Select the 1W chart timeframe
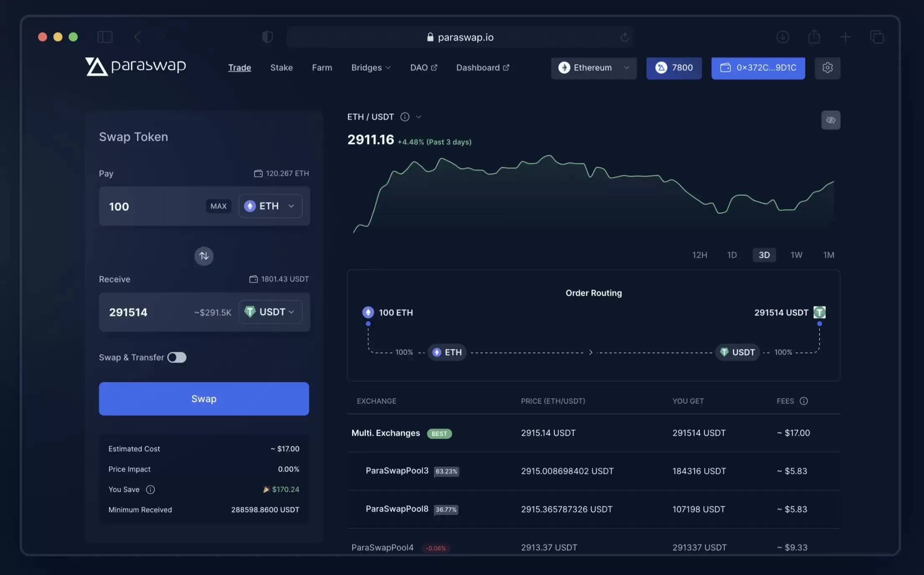This screenshot has height=575, width=924. coord(796,255)
